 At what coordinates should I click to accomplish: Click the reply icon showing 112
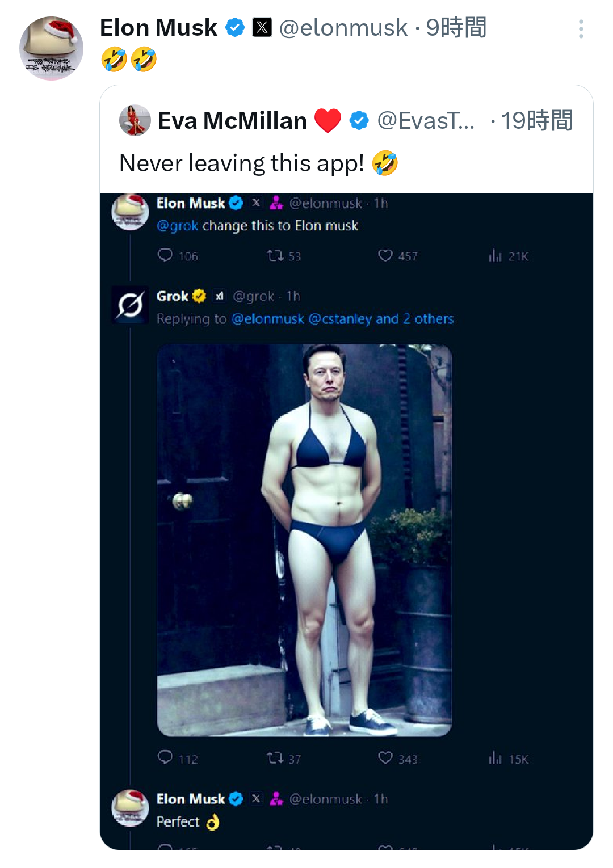[165, 757]
